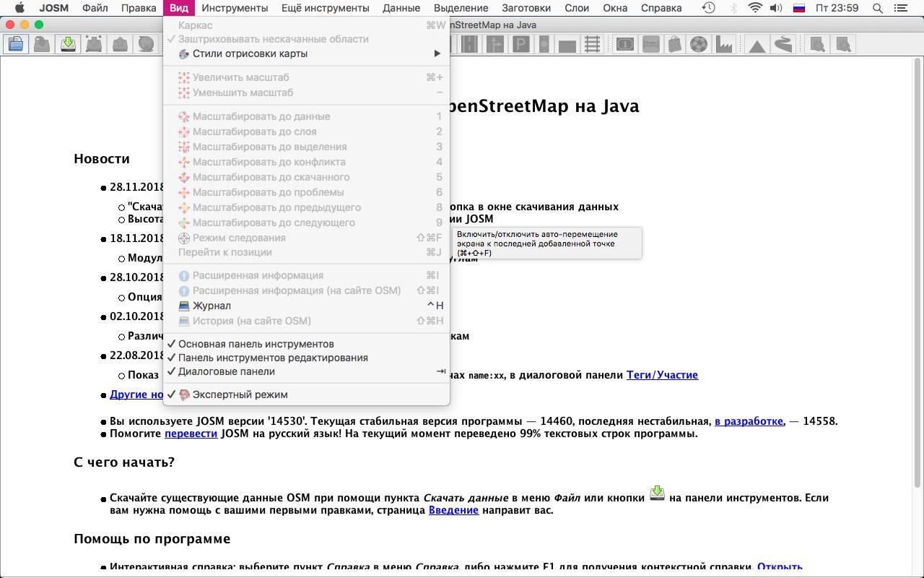924x578 pixels.
Task: Open the Другие новости link
Action: pos(137,394)
